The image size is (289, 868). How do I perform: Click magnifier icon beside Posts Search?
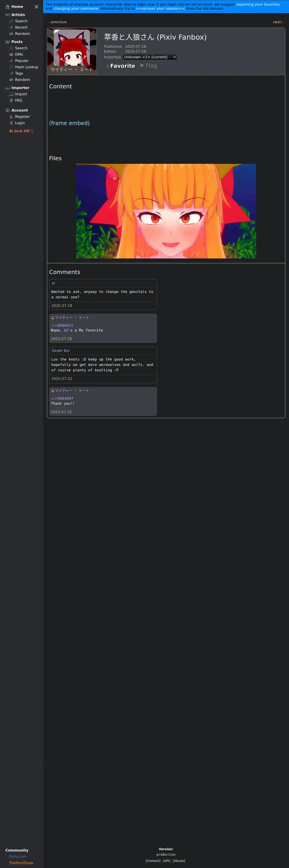tap(11, 48)
